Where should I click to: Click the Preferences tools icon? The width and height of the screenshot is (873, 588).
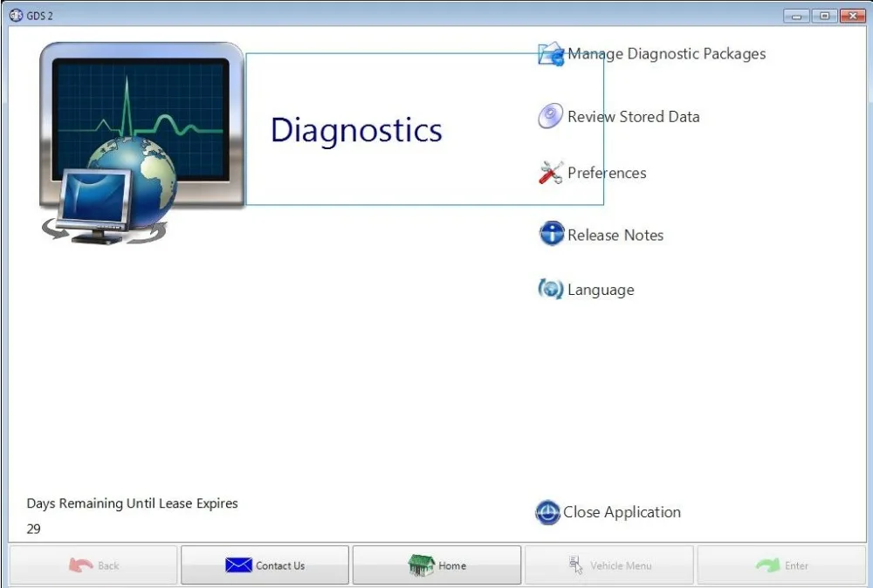[549, 173]
